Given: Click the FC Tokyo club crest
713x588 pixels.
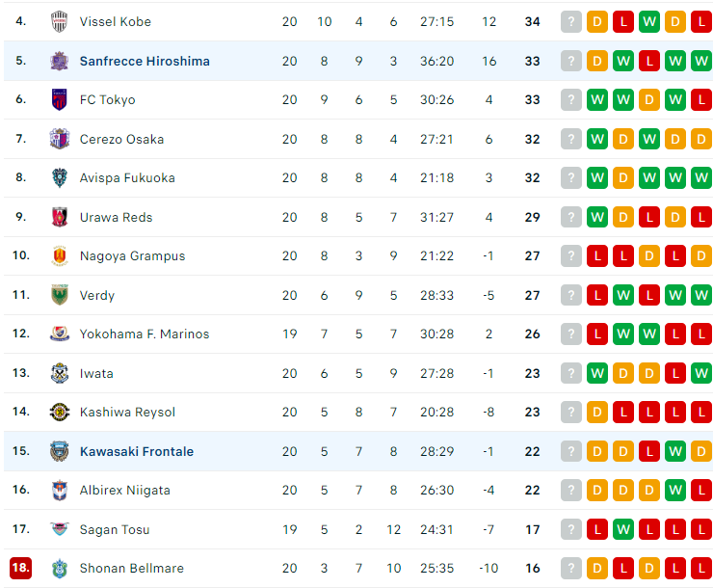Looking at the screenshot, I should click(59, 99).
